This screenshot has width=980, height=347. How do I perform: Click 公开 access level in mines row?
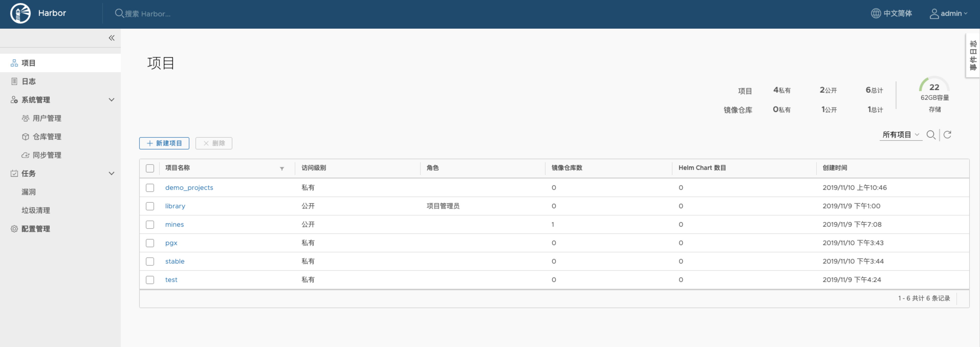(x=308, y=224)
